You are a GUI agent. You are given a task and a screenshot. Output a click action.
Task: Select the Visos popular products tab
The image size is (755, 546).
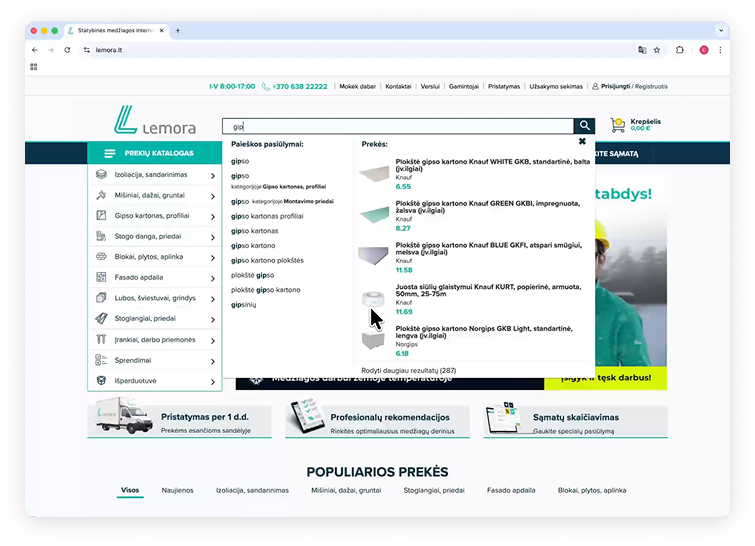pos(130,490)
